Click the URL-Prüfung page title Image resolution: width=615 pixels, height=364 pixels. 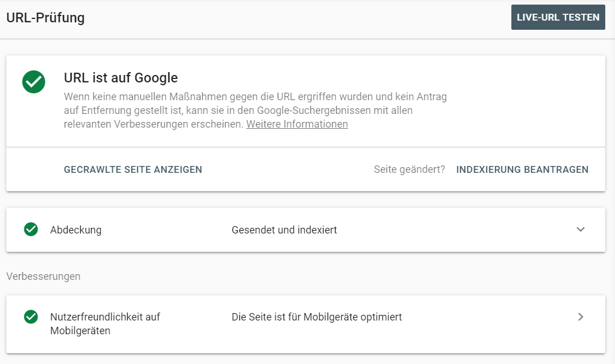45,18
